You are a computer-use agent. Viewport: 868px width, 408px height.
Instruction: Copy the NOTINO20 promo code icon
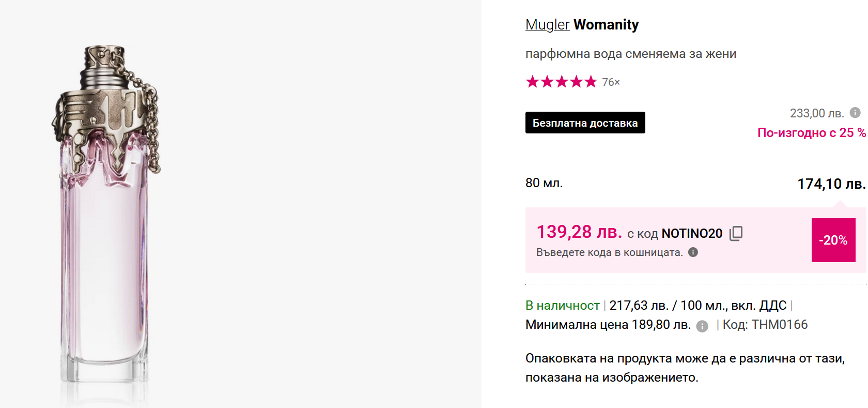click(736, 234)
